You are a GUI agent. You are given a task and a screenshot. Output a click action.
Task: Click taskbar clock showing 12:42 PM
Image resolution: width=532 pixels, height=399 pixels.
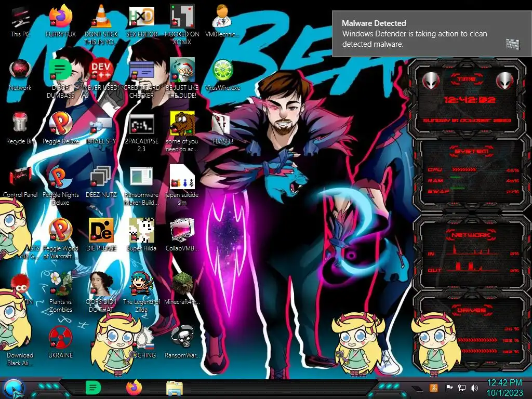(504, 388)
